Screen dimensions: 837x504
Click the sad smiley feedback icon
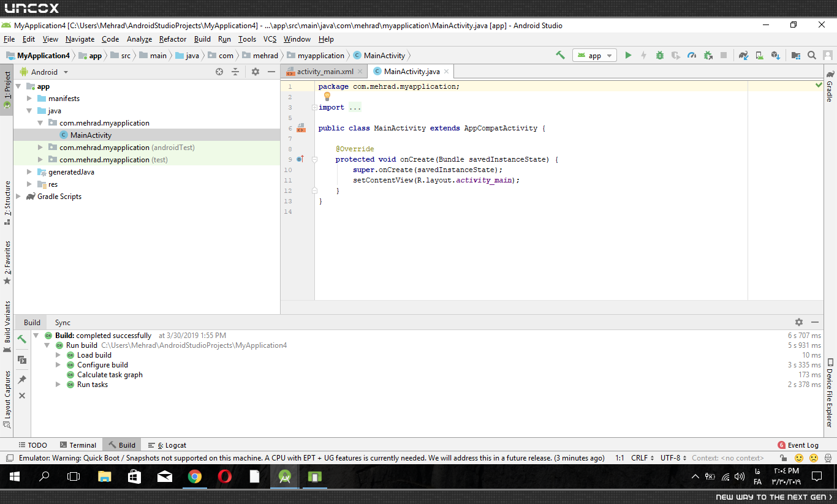tap(814, 458)
